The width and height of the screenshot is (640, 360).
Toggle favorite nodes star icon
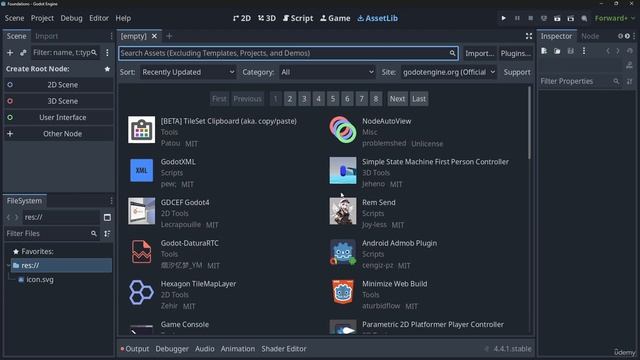(107, 69)
